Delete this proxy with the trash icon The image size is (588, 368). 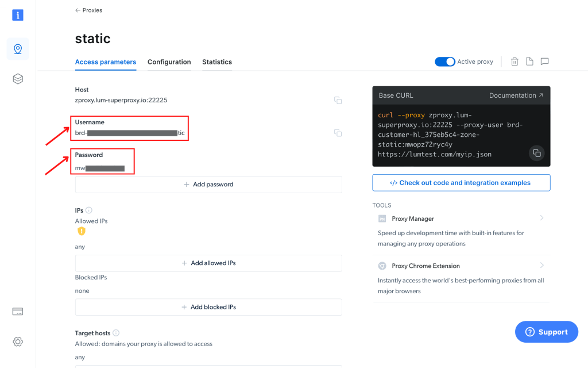[514, 62]
